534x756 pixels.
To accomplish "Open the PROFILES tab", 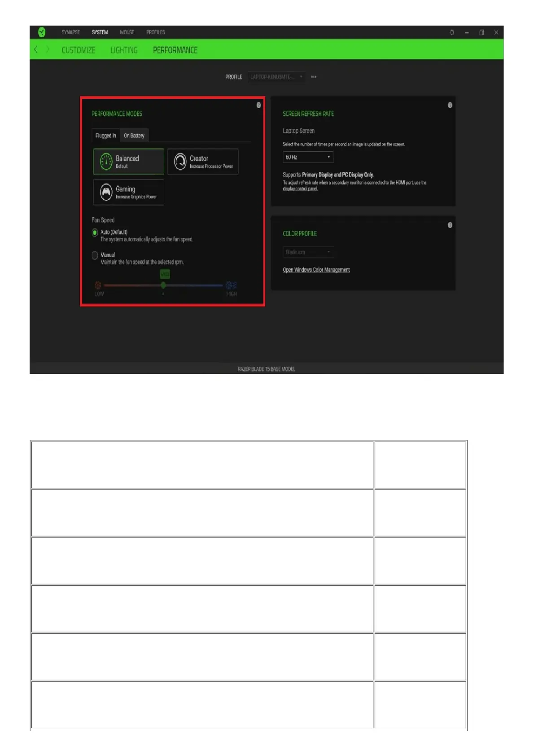I will pos(155,32).
